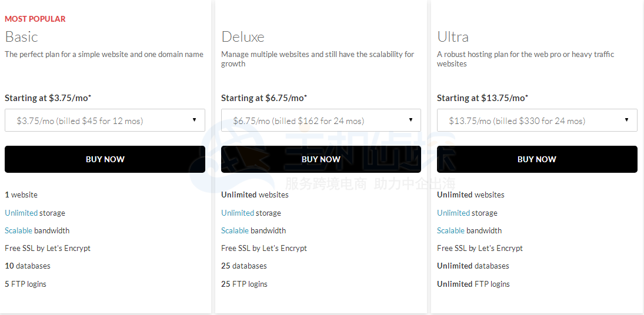Follow the Unlimited storage link under Deluxe
The image size is (644, 315).
coord(238,213)
